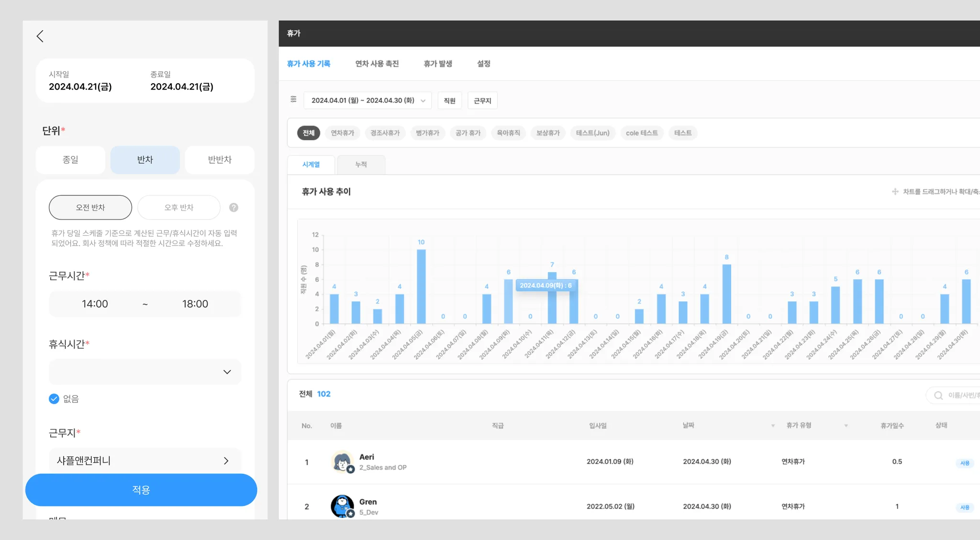Click the filter settings icon beside the date range
980x540 pixels.
(293, 99)
